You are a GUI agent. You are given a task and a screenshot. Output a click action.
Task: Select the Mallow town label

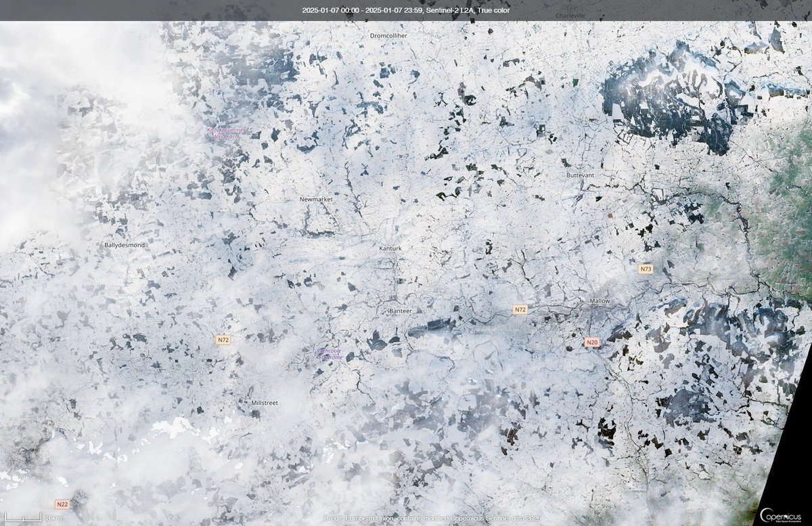point(600,301)
